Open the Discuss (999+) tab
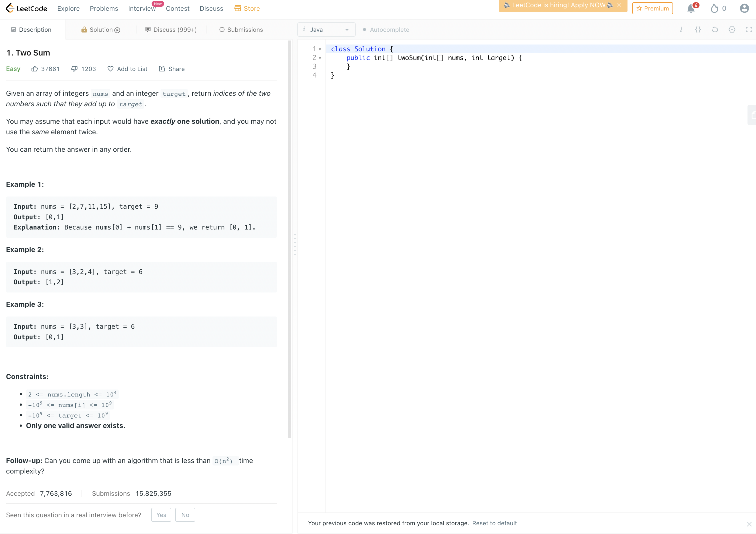756x534 pixels. point(171,30)
